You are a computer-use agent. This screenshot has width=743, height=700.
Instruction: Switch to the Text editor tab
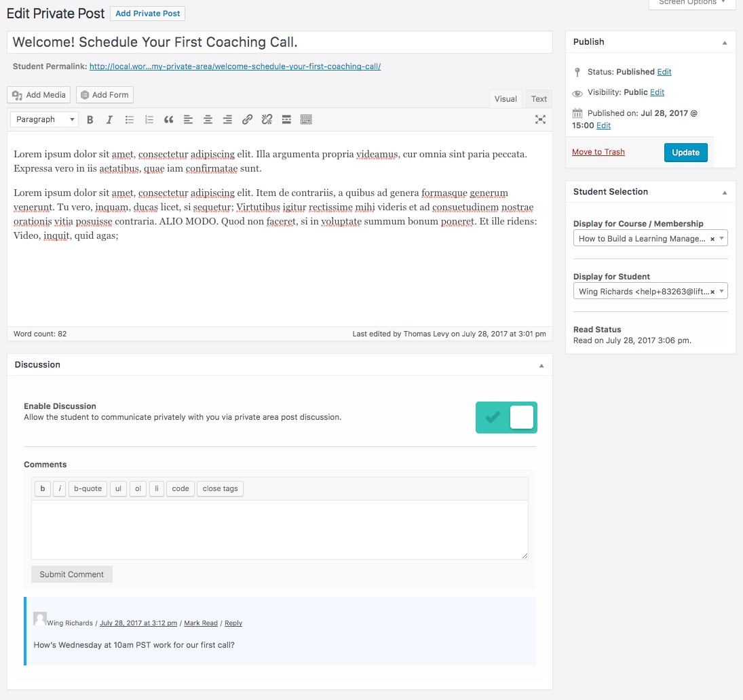pos(539,99)
